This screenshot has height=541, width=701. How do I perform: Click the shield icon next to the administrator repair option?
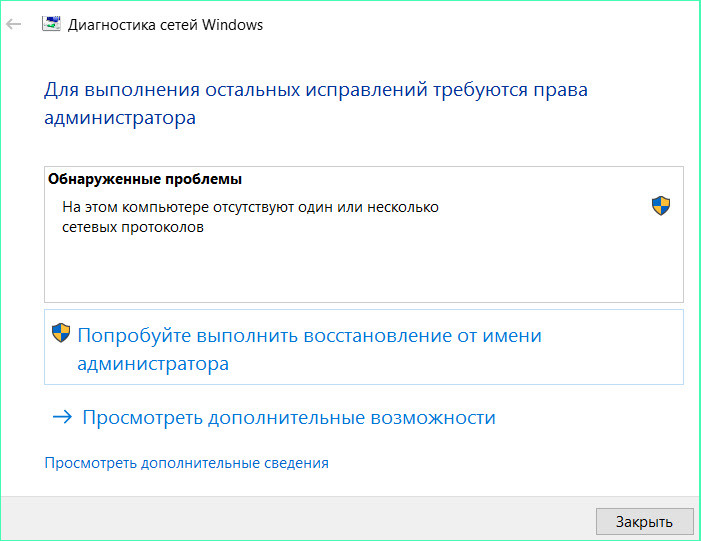[x=61, y=334]
